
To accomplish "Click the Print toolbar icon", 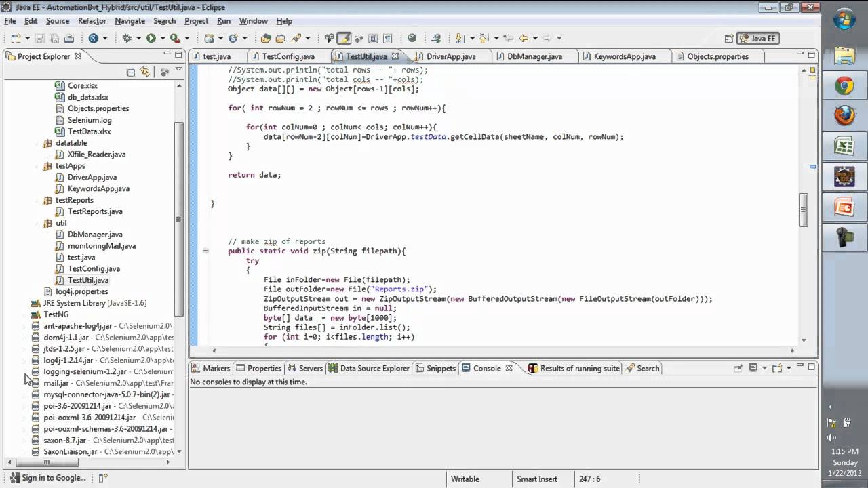I will pyautogui.click(x=68, y=39).
